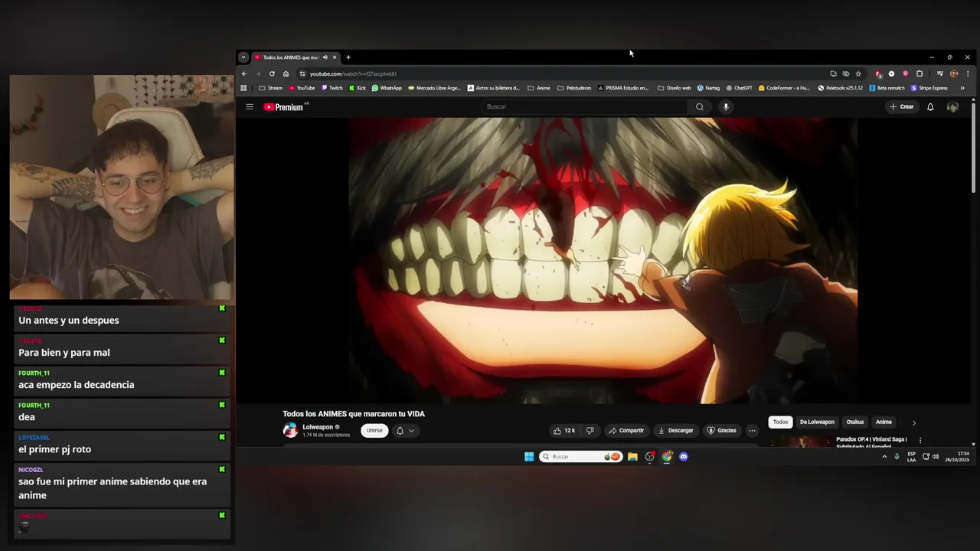Click the Gracias thanks button
The image size is (980, 551).
pos(721,430)
